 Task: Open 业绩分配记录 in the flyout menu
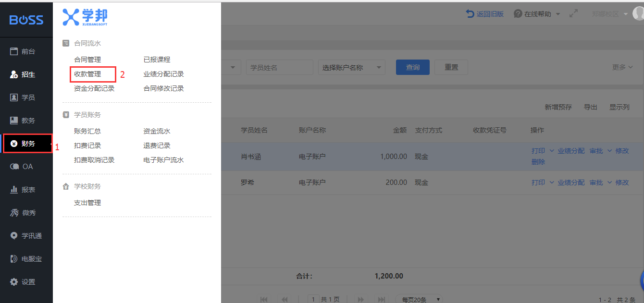[163, 74]
